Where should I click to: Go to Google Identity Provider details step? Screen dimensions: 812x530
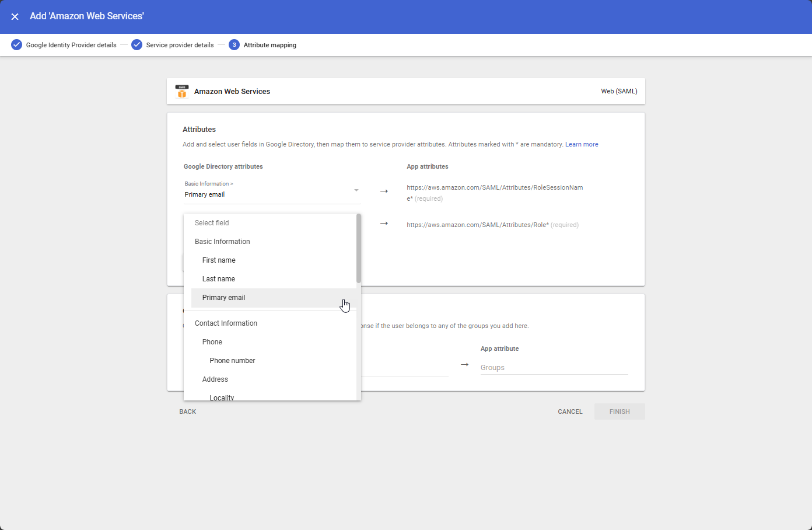[71, 45]
